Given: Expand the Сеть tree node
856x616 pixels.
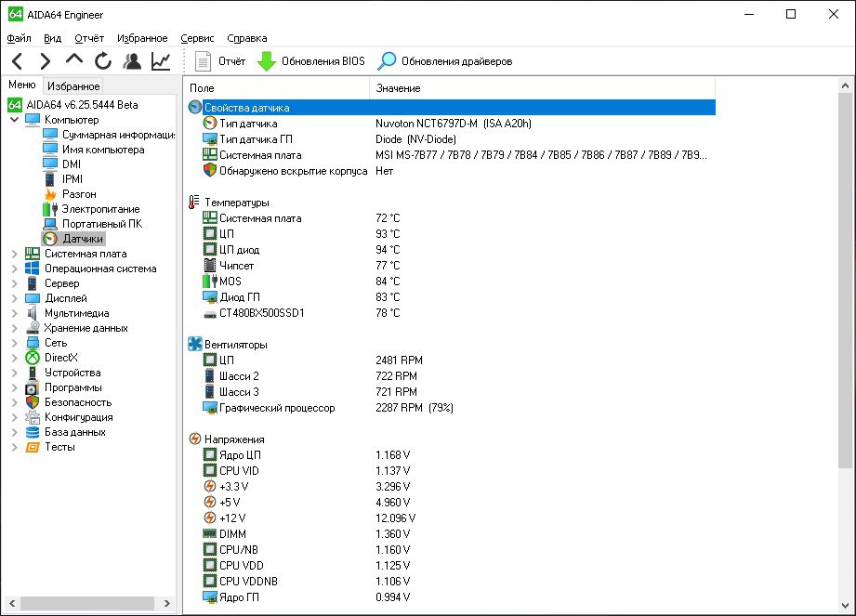Looking at the screenshot, I should click(x=15, y=343).
